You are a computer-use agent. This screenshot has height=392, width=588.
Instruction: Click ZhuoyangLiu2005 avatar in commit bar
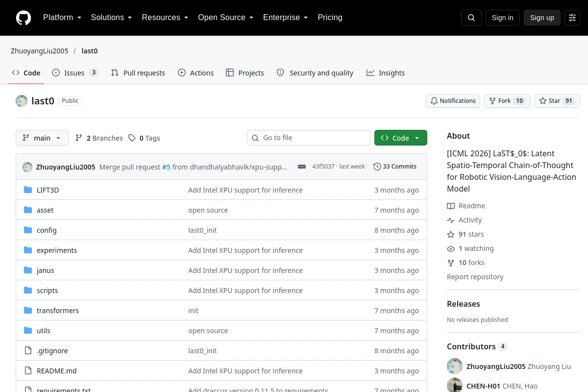coord(27,167)
